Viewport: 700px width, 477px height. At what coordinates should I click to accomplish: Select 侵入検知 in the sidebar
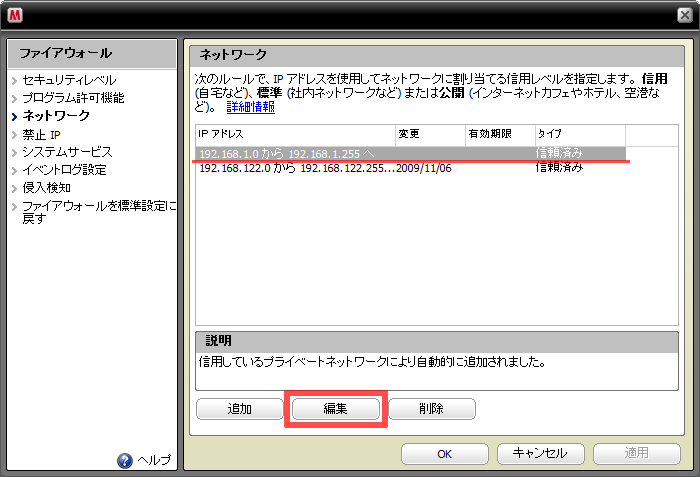47,188
